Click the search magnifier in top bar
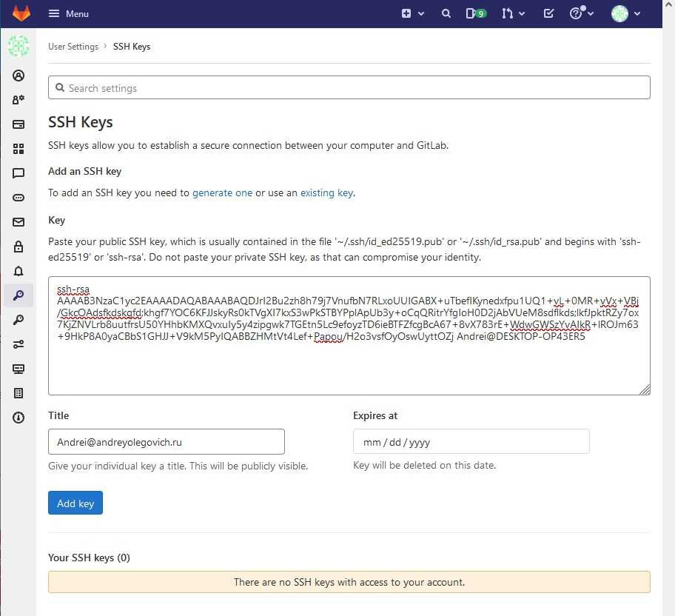Image resolution: width=675 pixels, height=616 pixels. (446, 13)
